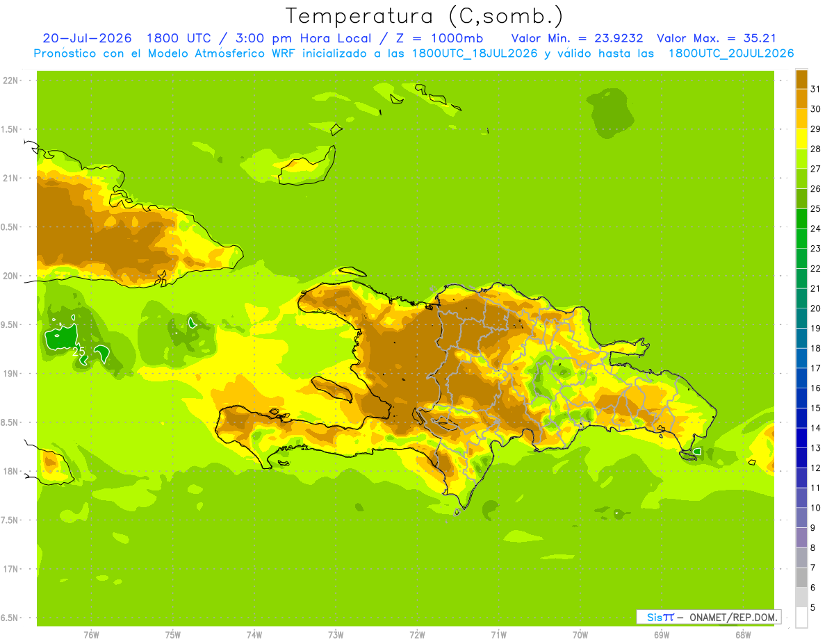
Task: Select the white legend swatch below 5
Action: 801,617
